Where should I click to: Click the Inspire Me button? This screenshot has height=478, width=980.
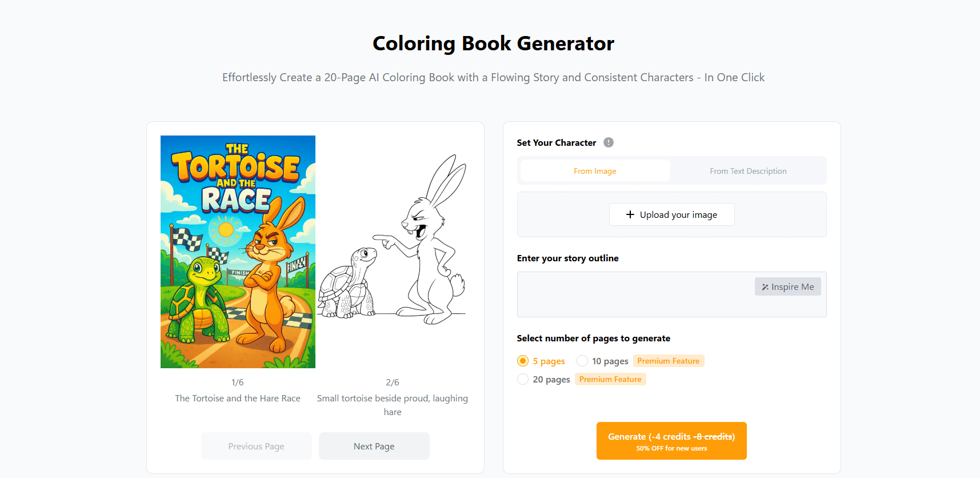pyautogui.click(x=787, y=286)
